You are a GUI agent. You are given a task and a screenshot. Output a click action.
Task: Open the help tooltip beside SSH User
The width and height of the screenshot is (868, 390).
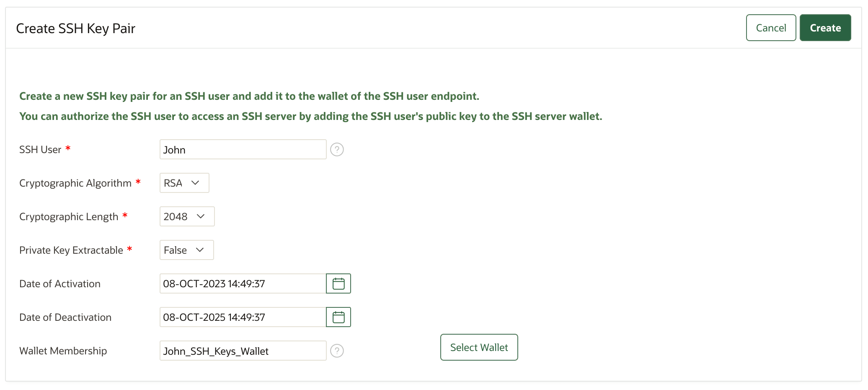(x=337, y=149)
